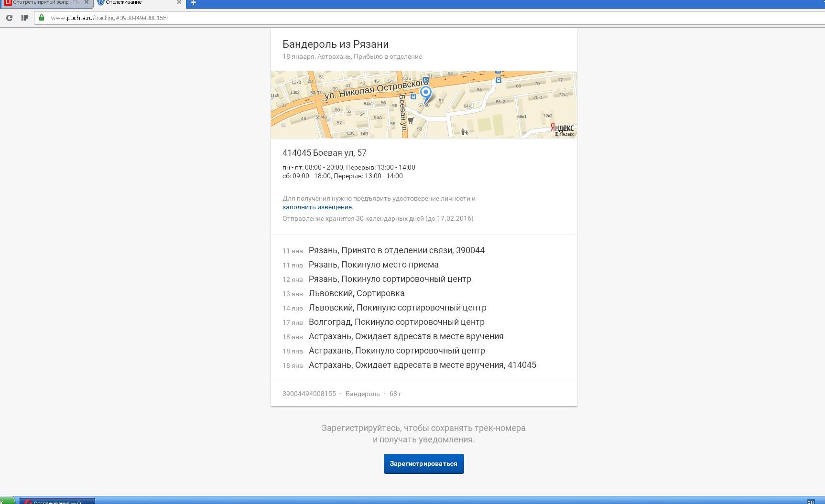
Task: Click the Бандероль из Рязани heading
Action: 335,44
